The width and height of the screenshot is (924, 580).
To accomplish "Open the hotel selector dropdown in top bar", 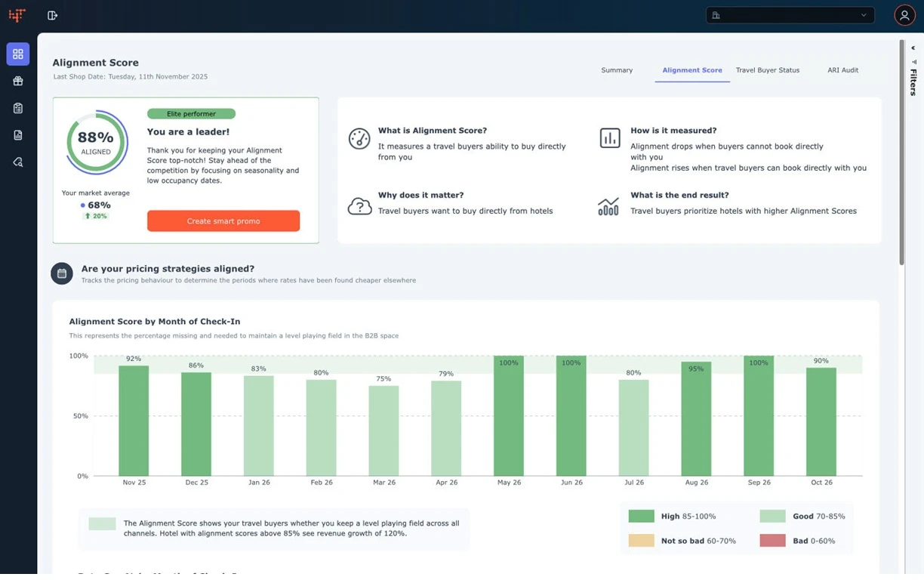I will [790, 15].
